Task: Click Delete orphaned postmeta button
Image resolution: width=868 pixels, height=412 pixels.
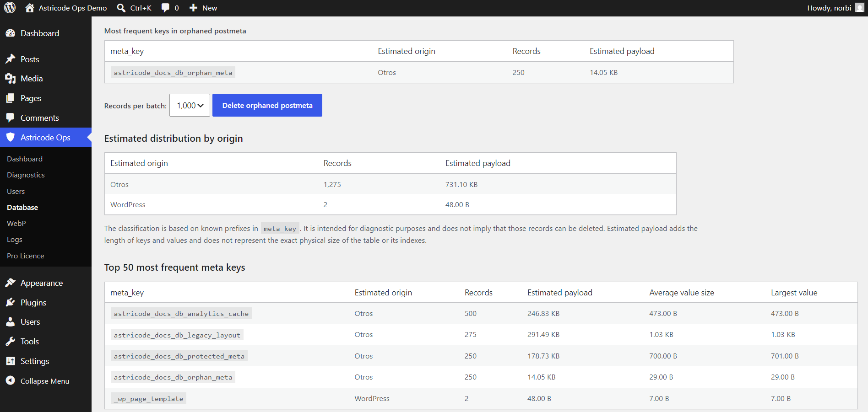Action: 267,105
